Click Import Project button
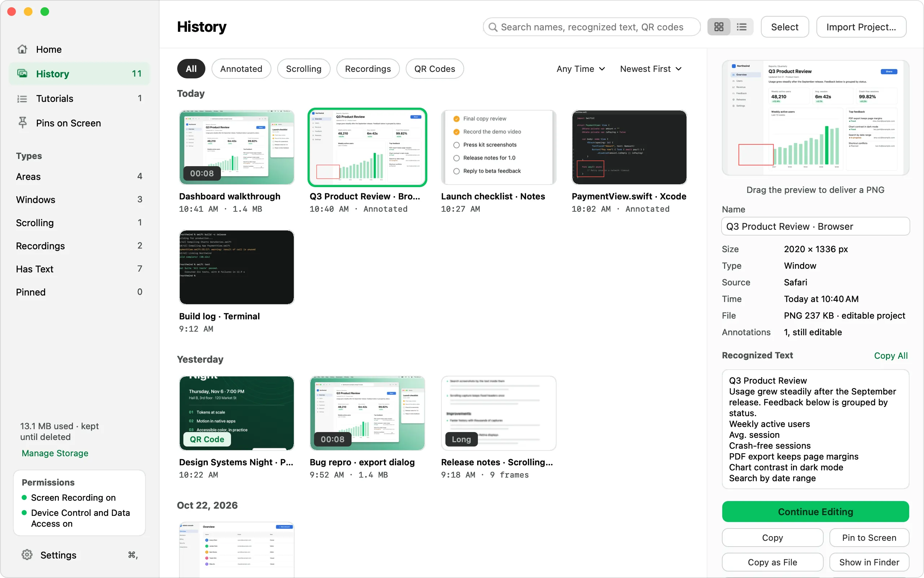This screenshot has width=924, height=578. 861,27
